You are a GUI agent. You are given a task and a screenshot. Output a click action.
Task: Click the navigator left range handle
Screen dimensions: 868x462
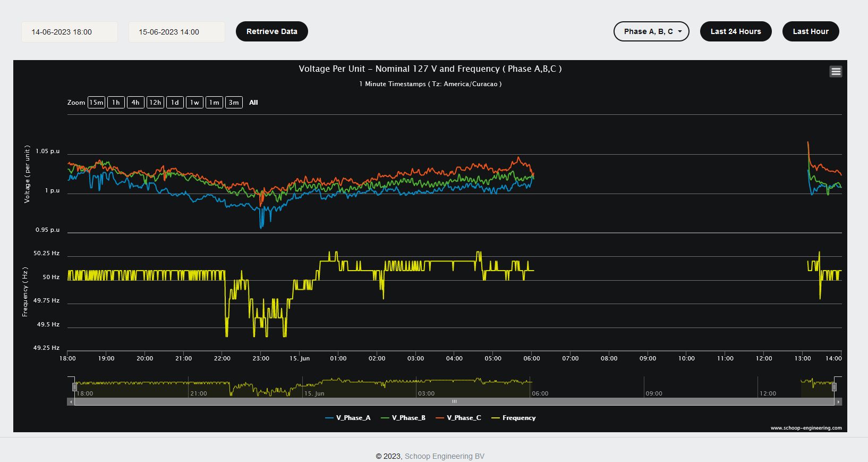(x=74, y=387)
